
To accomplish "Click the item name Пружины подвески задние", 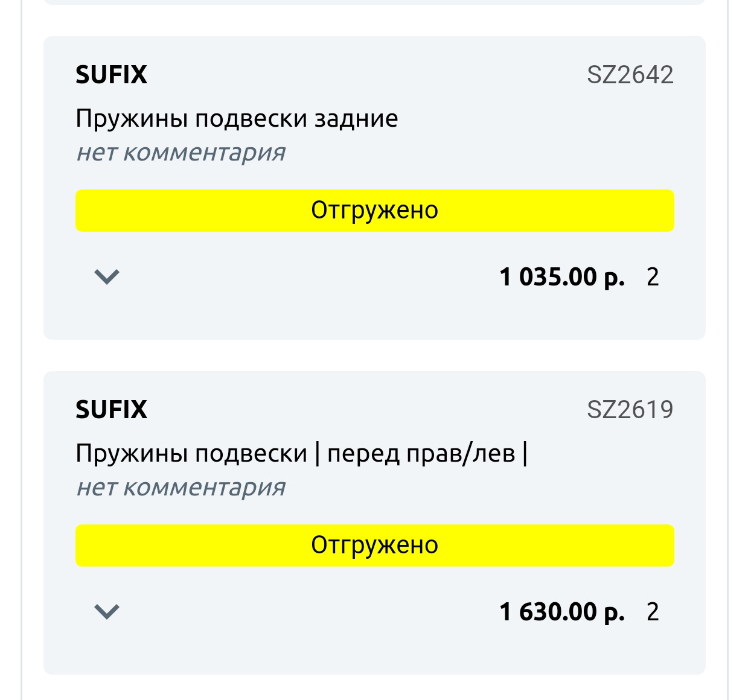I will coord(237,118).
